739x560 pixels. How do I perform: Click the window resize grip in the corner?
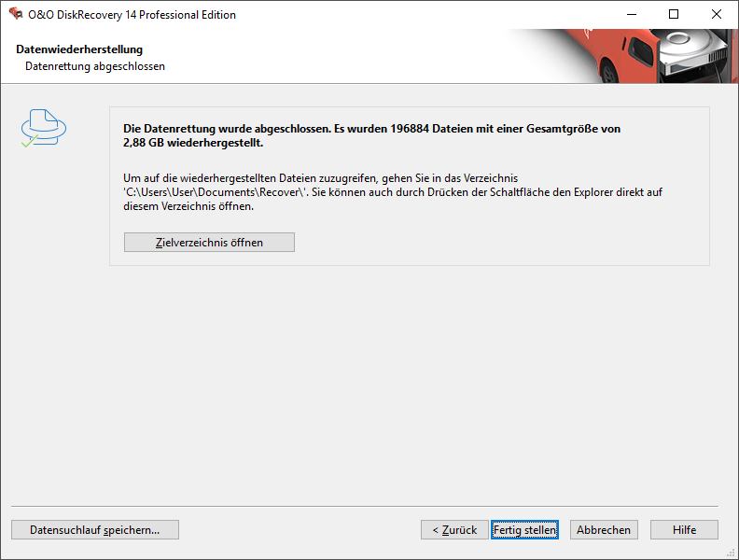click(732, 553)
